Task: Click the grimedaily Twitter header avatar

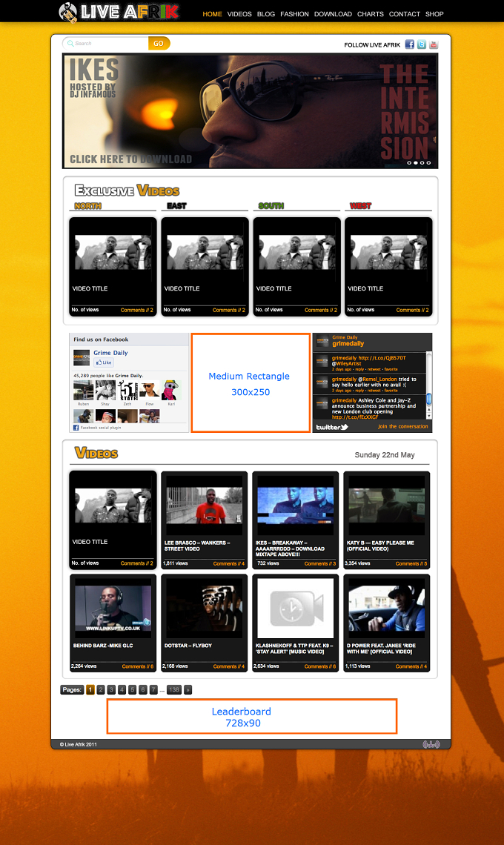Action: coord(322,341)
